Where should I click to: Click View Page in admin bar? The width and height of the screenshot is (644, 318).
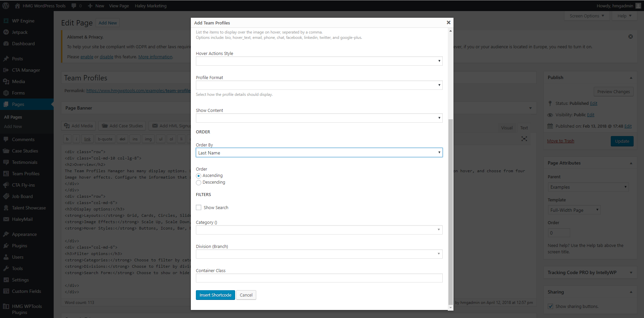tap(119, 6)
